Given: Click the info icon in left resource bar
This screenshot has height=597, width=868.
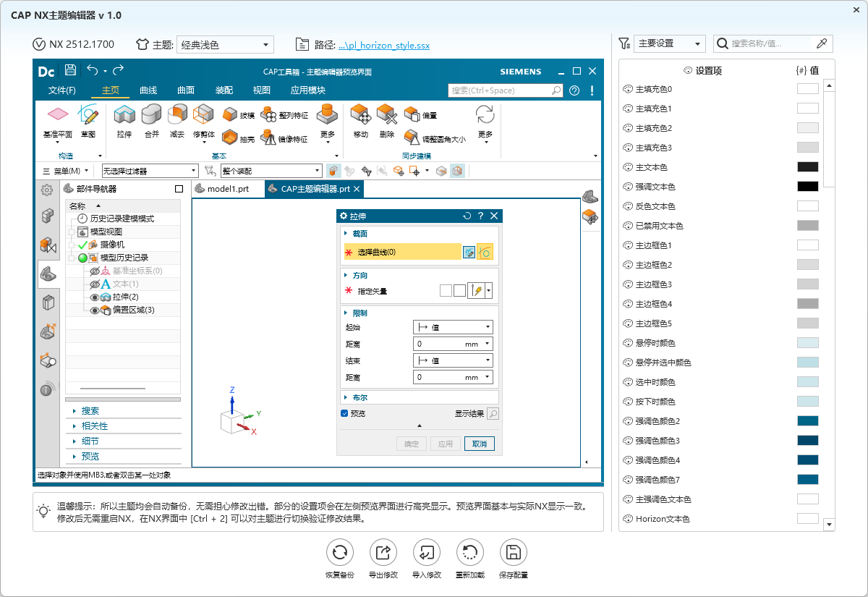Looking at the screenshot, I should [47, 389].
